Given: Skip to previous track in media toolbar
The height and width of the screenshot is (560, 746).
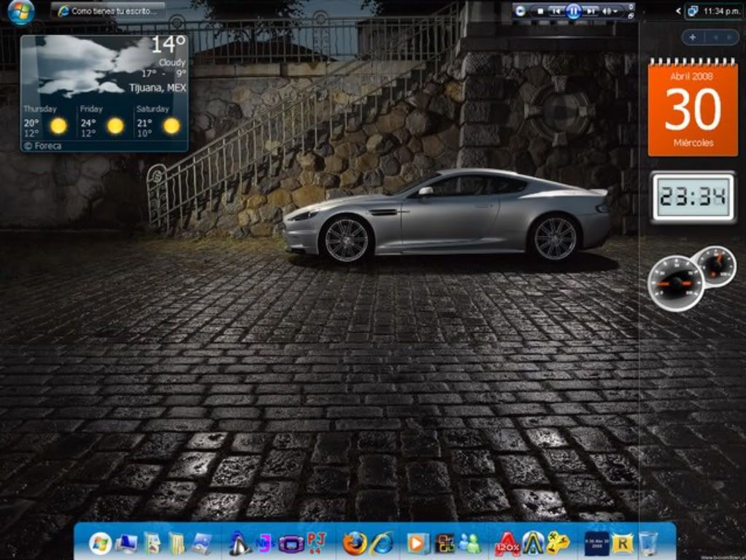Looking at the screenshot, I should click(x=555, y=11).
